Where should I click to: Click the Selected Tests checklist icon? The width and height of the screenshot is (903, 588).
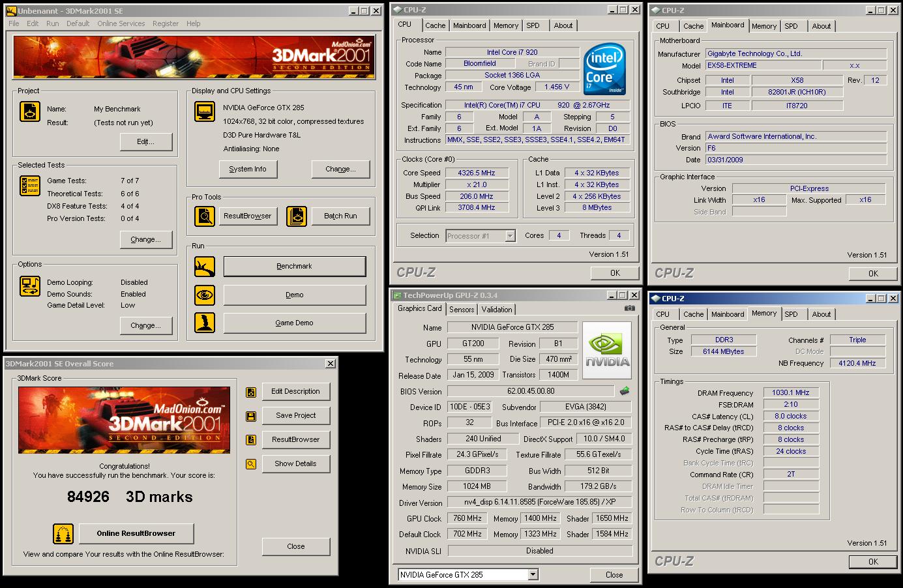point(30,186)
